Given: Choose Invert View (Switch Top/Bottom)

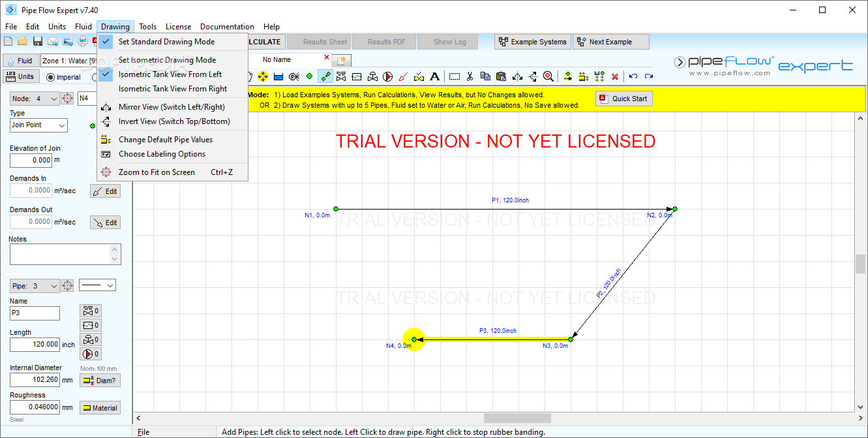Looking at the screenshot, I should point(172,121).
